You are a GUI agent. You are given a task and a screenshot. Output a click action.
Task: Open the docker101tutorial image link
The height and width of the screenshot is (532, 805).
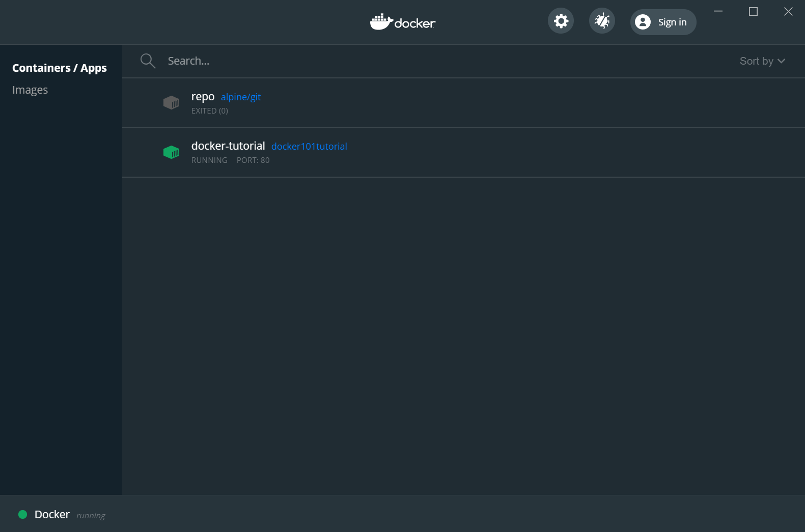coord(309,147)
